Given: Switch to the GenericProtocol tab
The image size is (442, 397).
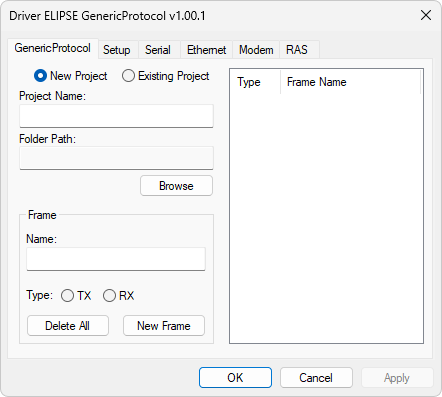Looking at the screenshot, I should 53,49.
